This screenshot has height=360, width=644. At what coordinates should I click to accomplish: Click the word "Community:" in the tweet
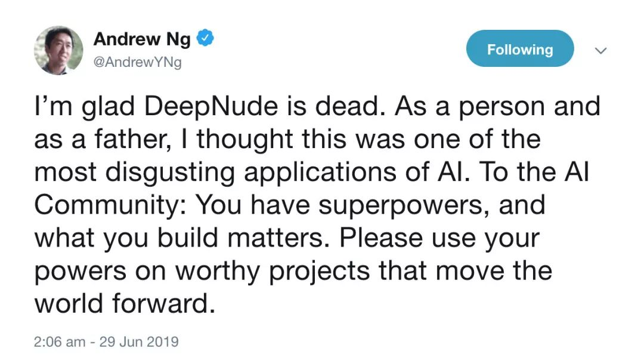pyautogui.click(x=111, y=205)
